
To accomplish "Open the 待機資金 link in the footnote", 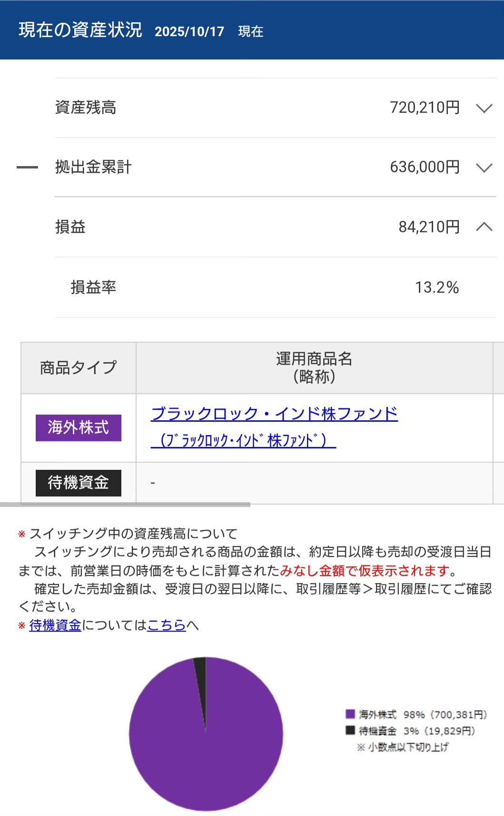I will [x=55, y=625].
